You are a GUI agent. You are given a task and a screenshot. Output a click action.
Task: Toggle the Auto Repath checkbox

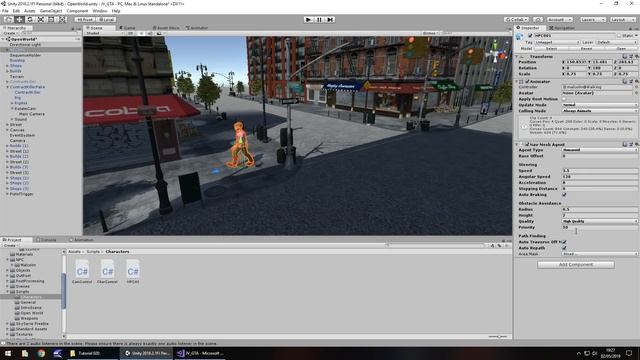(x=564, y=248)
